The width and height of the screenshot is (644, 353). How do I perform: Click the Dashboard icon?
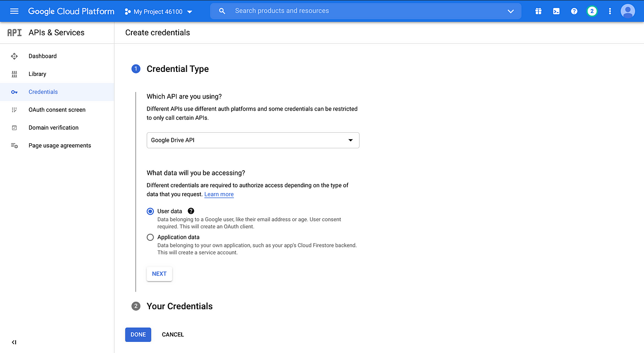pyautogui.click(x=14, y=56)
